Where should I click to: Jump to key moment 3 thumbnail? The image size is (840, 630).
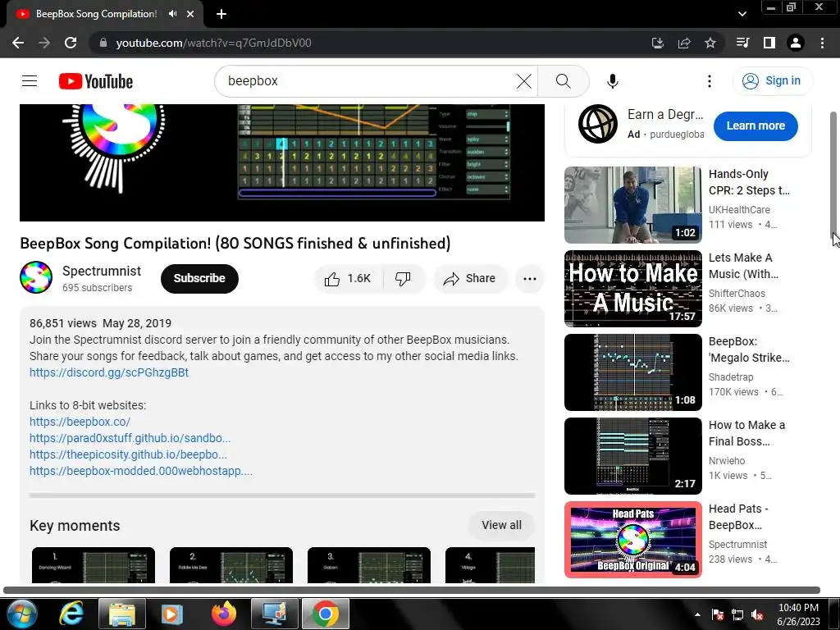click(x=368, y=564)
